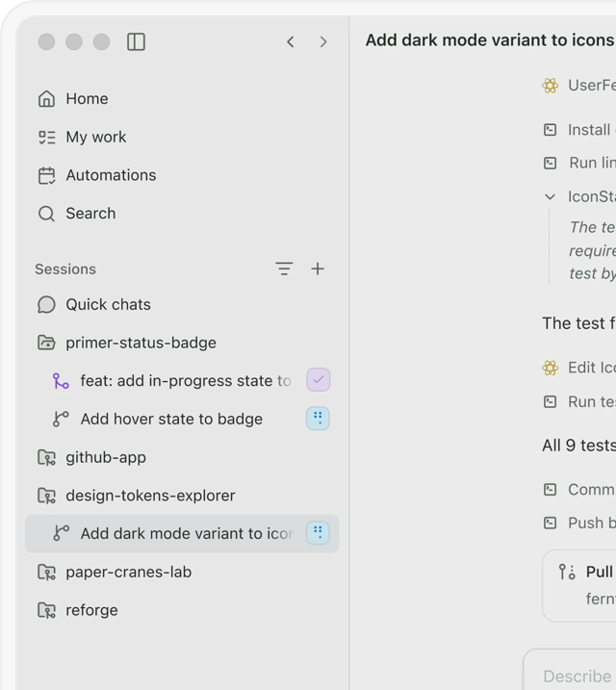The image size is (616, 690).
Task: Click the github-app repo folder icon
Action: click(46, 458)
